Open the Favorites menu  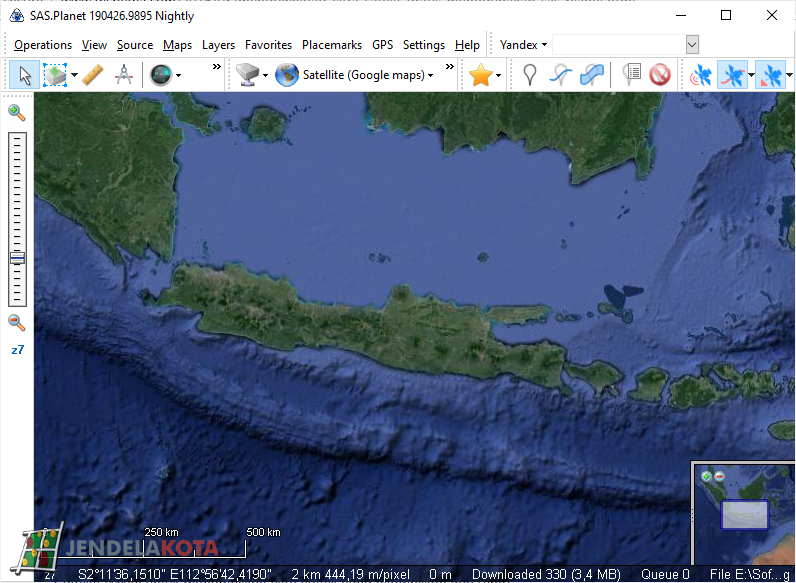(x=269, y=45)
